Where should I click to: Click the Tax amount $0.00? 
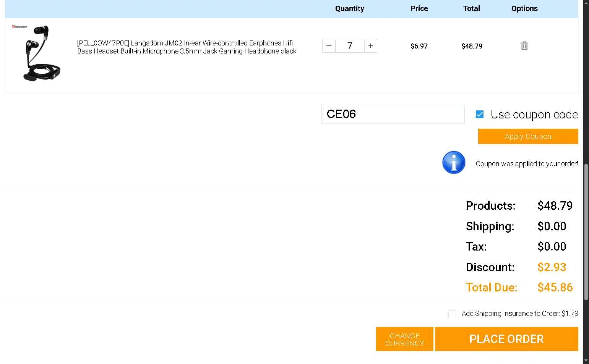coord(552,246)
